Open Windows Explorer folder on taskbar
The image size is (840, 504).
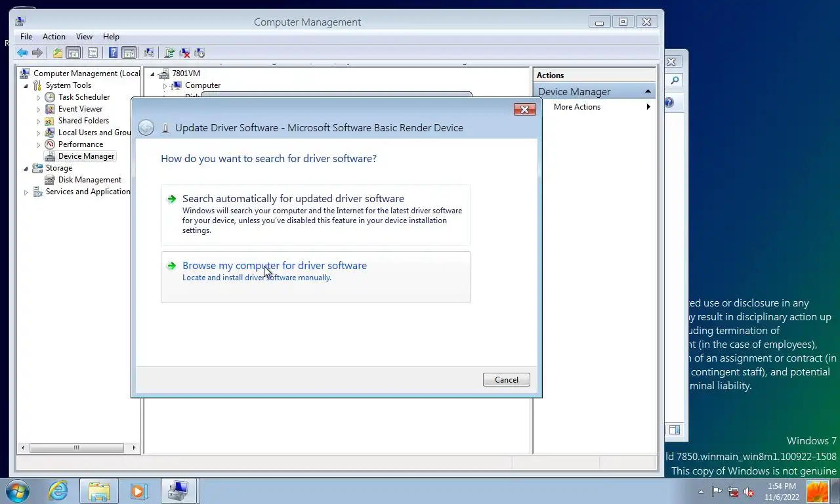click(99, 491)
